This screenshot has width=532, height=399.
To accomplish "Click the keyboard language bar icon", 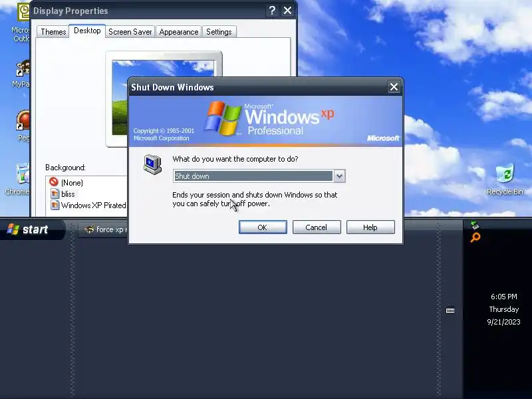I will coord(450,311).
